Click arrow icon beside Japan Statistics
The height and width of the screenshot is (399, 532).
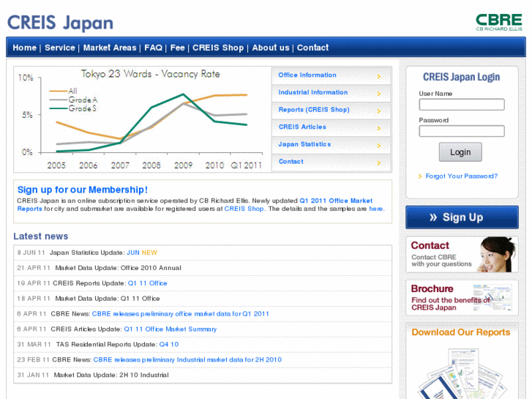(x=379, y=146)
